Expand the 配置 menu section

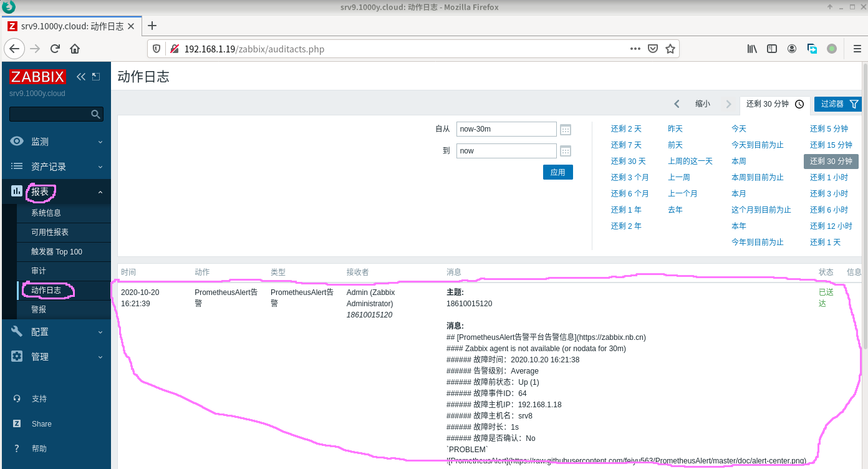point(56,332)
